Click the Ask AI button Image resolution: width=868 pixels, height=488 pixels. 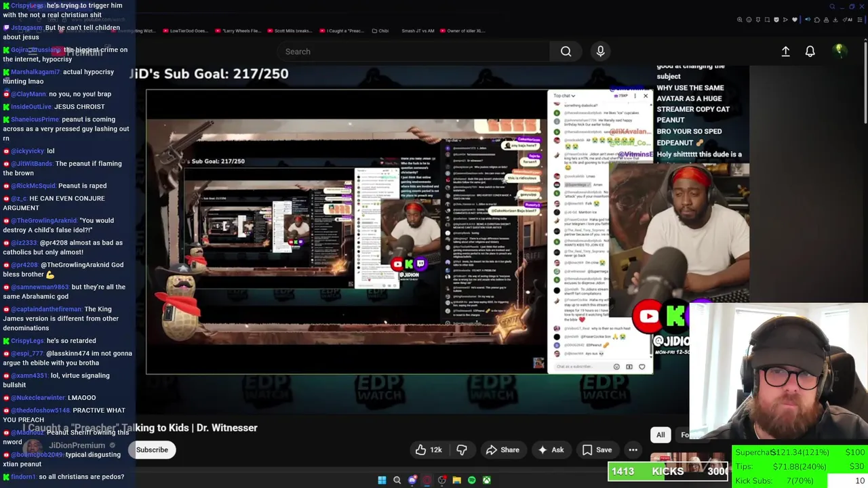click(x=551, y=450)
